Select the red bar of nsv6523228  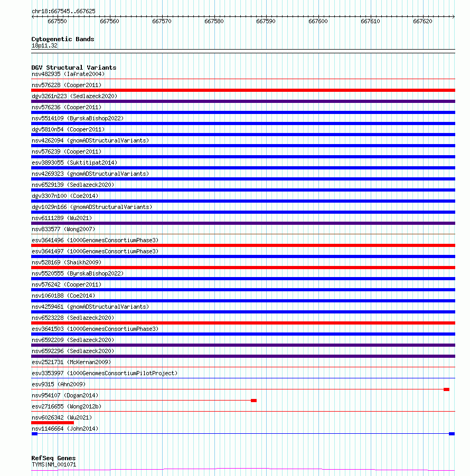[243, 323]
